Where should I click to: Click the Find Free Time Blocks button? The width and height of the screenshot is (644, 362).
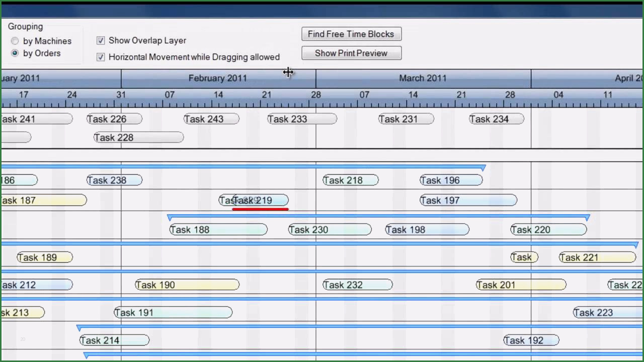point(351,34)
